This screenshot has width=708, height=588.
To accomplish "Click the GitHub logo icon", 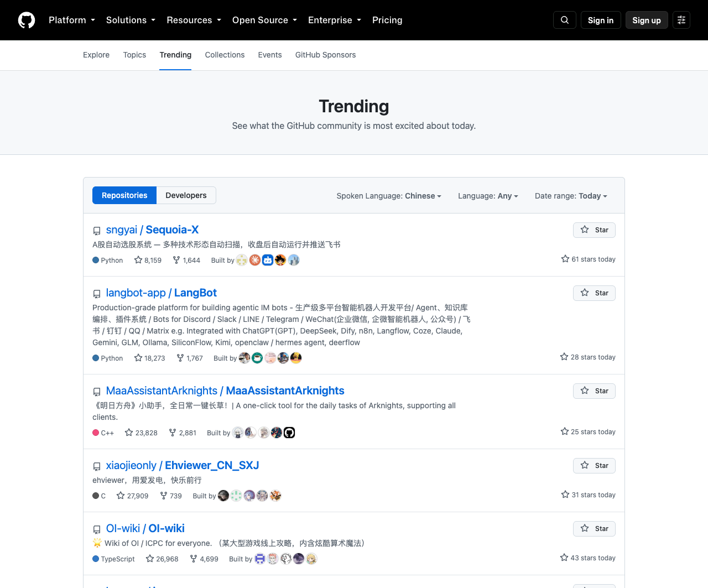I will tap(27, 20).
